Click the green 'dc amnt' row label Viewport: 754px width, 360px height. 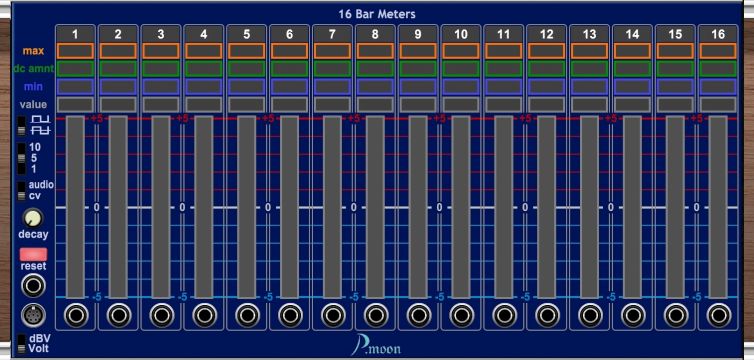tap(34, 69)
